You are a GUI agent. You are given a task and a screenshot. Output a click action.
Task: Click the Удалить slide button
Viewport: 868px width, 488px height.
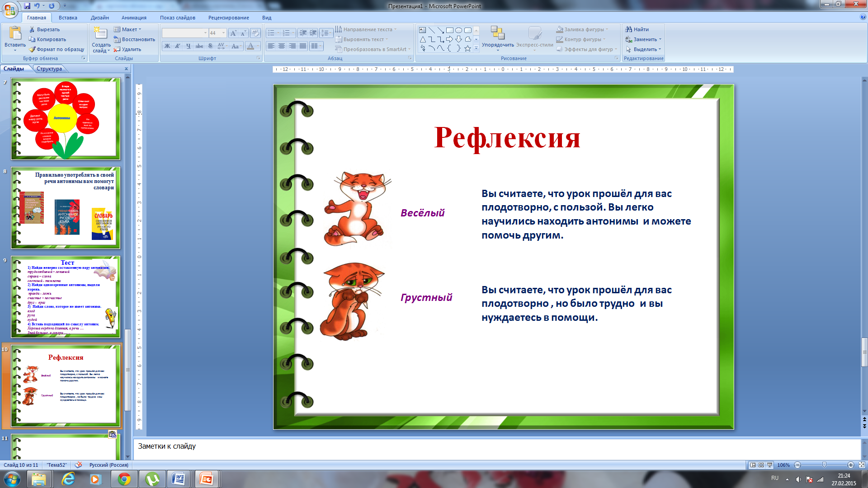click(127, 49)
